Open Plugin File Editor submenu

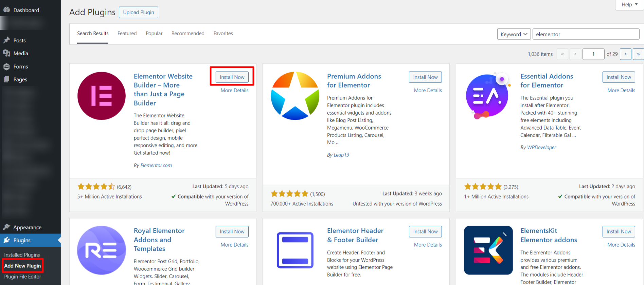22,277
